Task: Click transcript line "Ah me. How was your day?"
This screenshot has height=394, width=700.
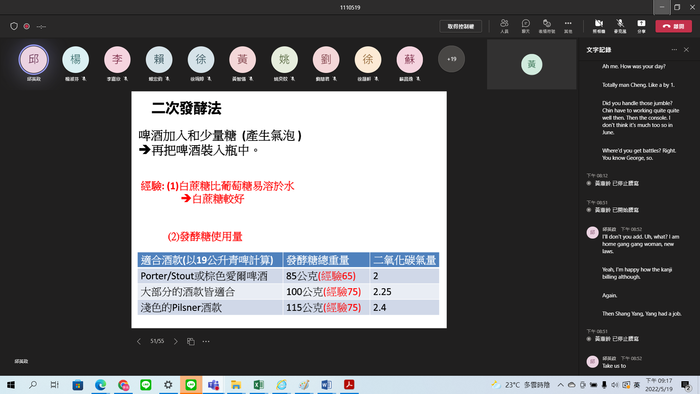Action: pyautogui.click(x=633, y=66)
